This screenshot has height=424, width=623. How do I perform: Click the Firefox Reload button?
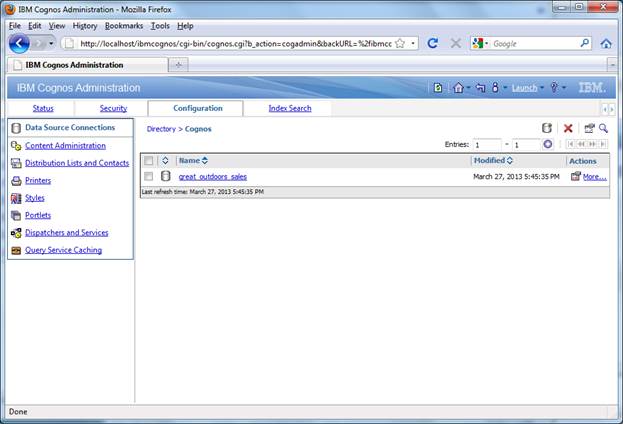coord(432,43)
